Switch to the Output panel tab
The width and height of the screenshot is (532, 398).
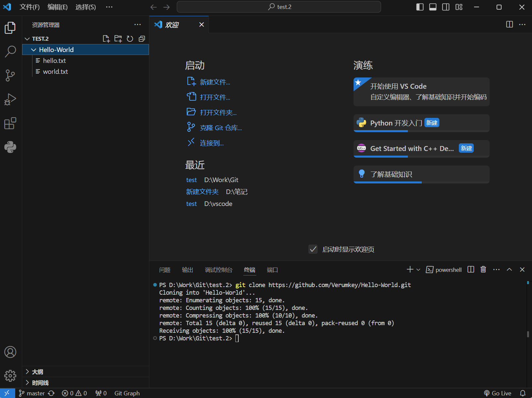click(188, 270)
